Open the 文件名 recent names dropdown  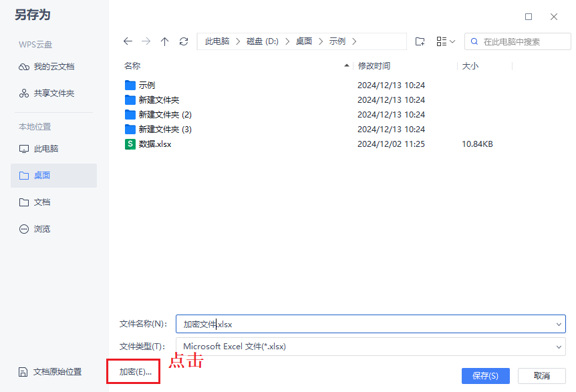[559, 324]
